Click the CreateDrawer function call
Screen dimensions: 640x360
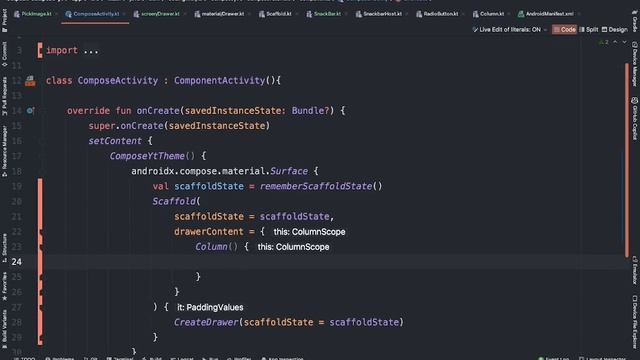coord(206,322)
